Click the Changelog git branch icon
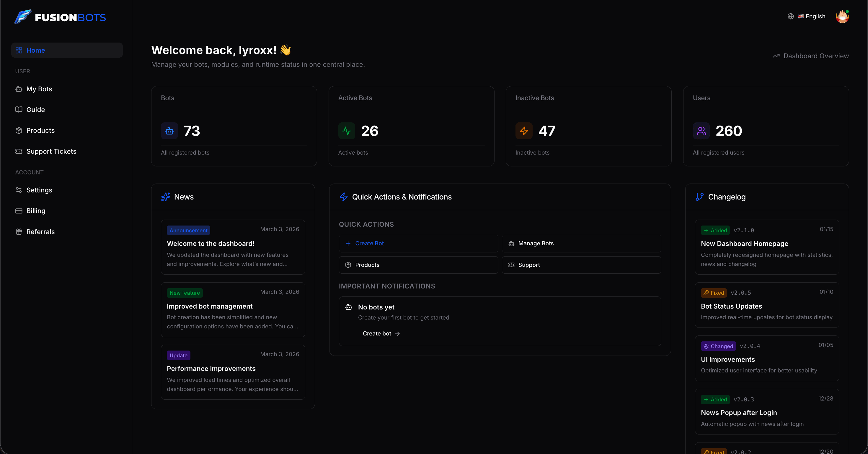Image resolution: width=868 pixels, height=454 pixels. point(699,197)
